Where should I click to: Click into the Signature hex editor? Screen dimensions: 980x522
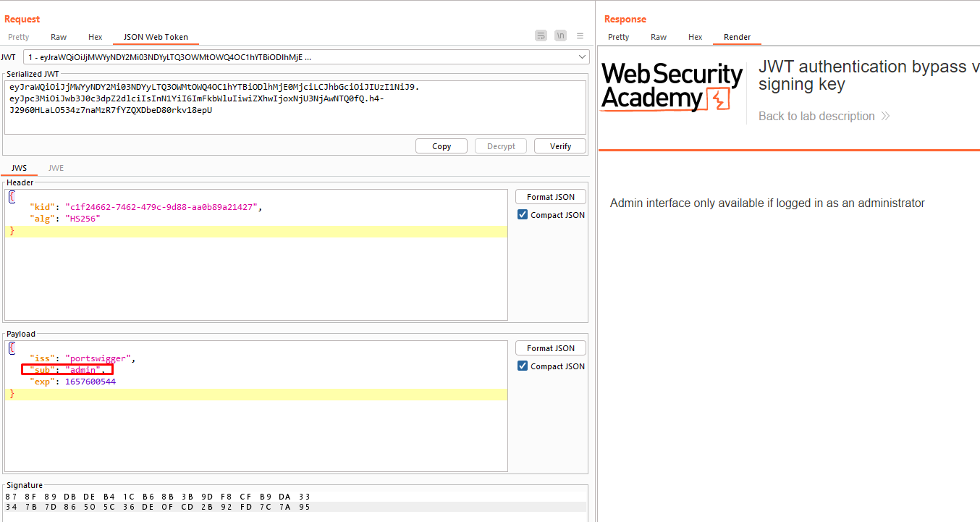[295, 501]
